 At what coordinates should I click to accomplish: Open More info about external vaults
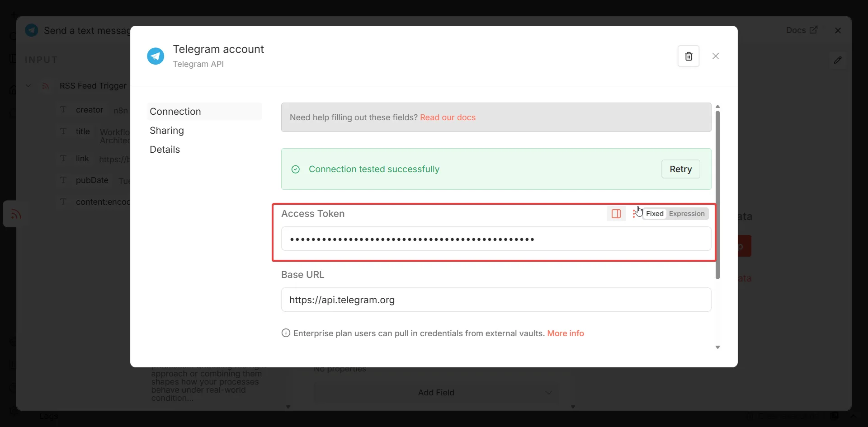coord(566,333)
